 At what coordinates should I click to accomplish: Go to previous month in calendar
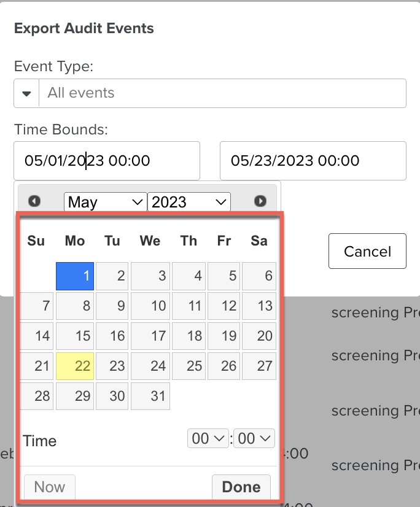[34, 201]
